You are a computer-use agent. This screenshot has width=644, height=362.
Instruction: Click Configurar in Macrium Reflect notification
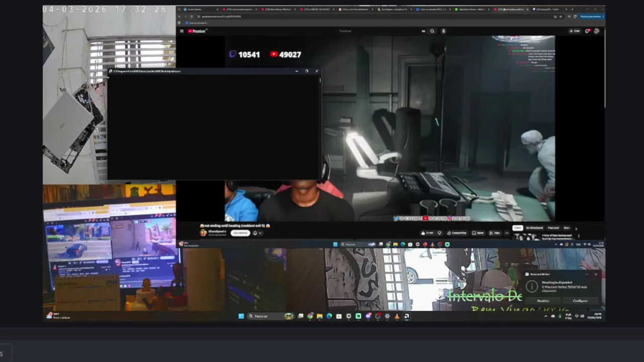point(580,301)
